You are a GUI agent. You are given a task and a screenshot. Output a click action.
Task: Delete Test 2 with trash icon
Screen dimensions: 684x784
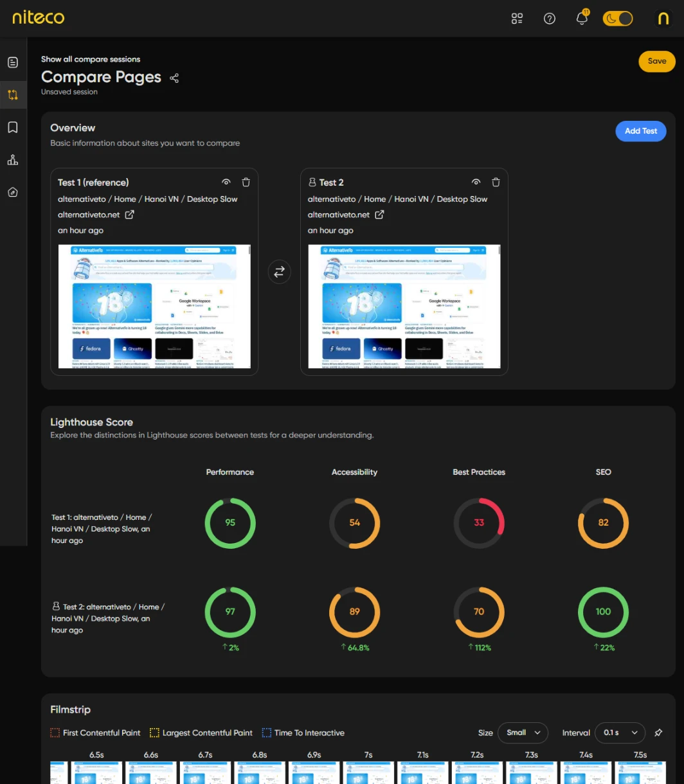pyautogui.click(x=496, y=183)
